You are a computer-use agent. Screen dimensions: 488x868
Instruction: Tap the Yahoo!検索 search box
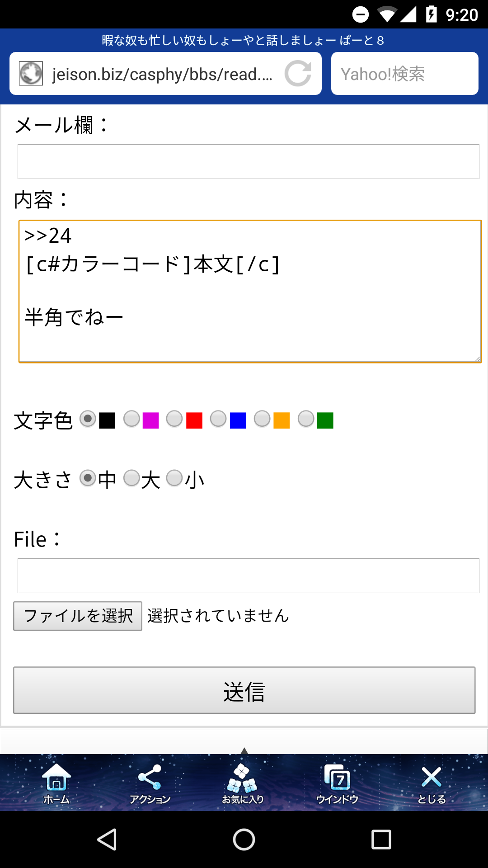404,74
